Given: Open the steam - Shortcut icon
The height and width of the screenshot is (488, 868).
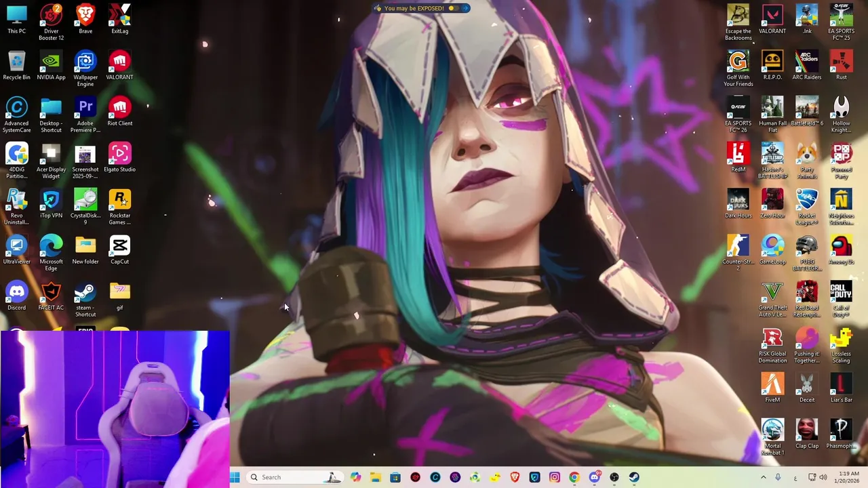Looking at the screenshot, I should [x=85, y=299].
